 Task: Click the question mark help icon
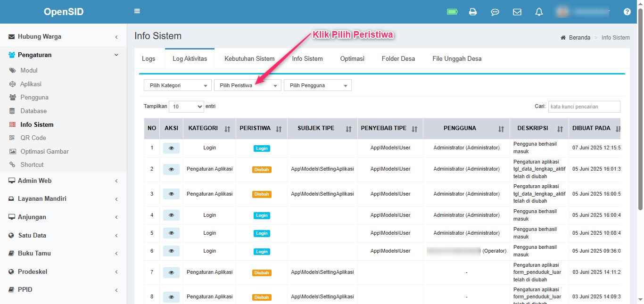pos(627,12)
